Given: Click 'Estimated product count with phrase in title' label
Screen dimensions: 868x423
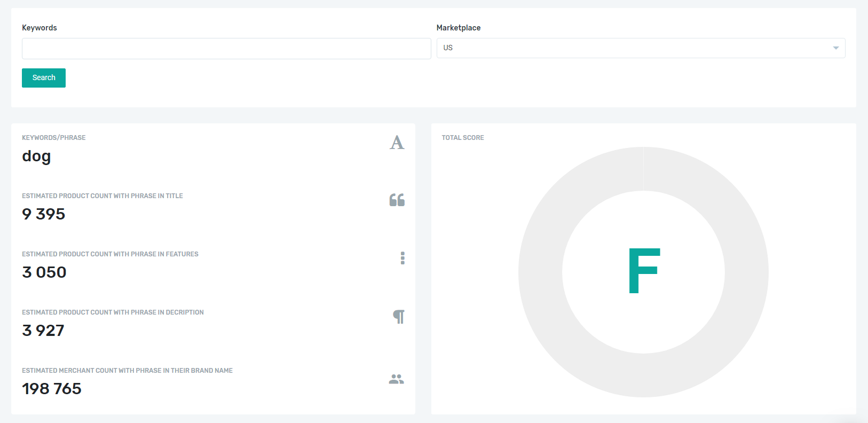Looking at the screenshot, I should coord(102,196).
